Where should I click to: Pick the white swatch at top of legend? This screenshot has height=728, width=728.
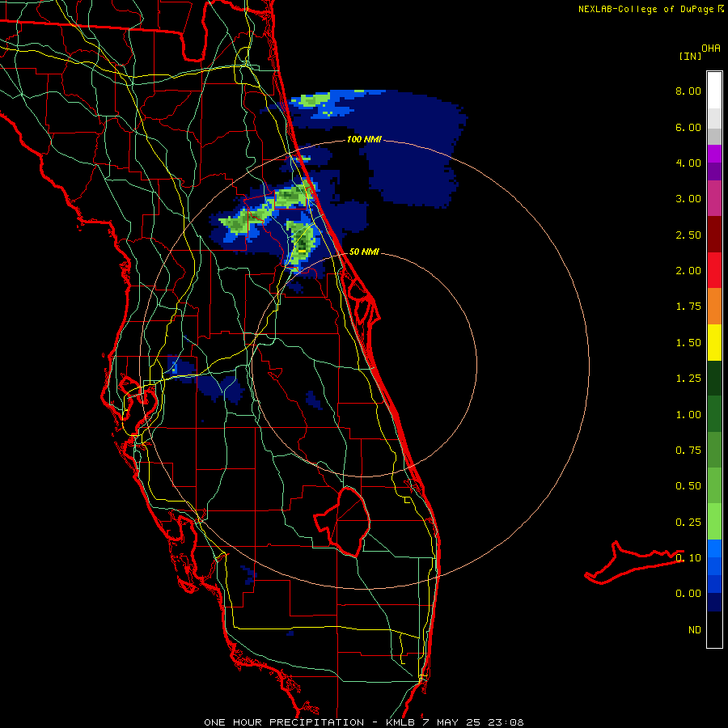714,91
